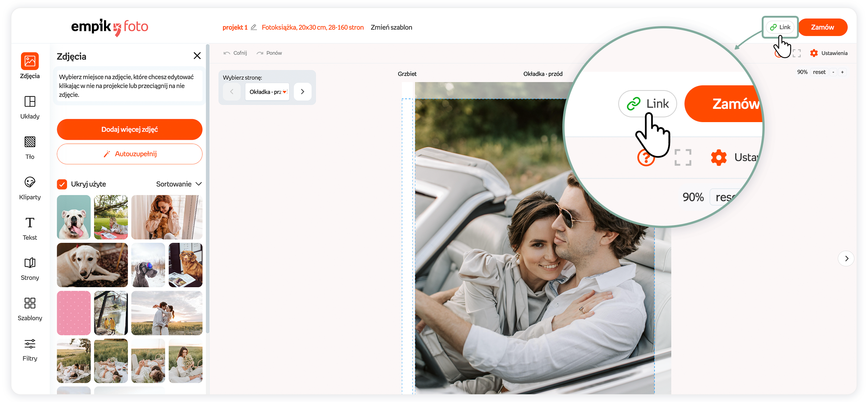The image size is (868, 402).
Task: Click the zoom plus stepper button
Action: click(x=842, y=72)
